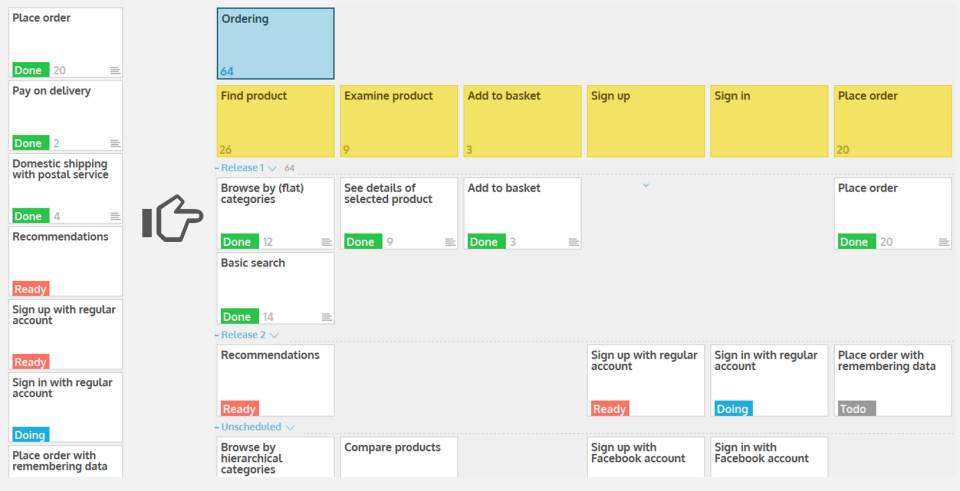Select the 'Find product' yellow activity card
This screenshot has width=960, height=491.
[275, 121]
